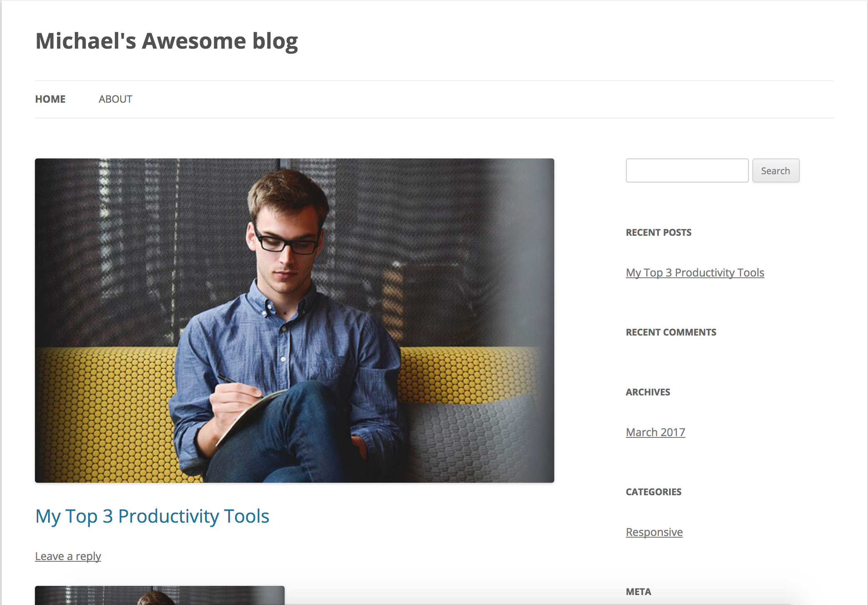
Task: Click the partially visible thumbnail at the bottom
Action: [159, 595]
